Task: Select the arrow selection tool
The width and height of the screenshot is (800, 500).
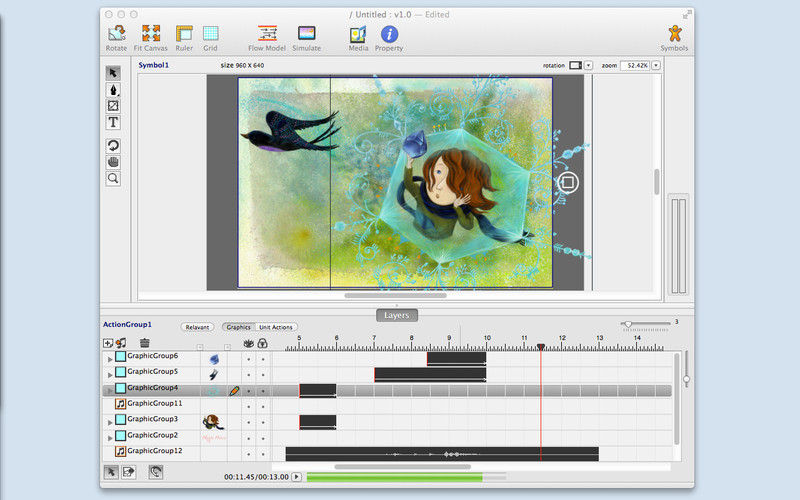Action: point(113,73)
